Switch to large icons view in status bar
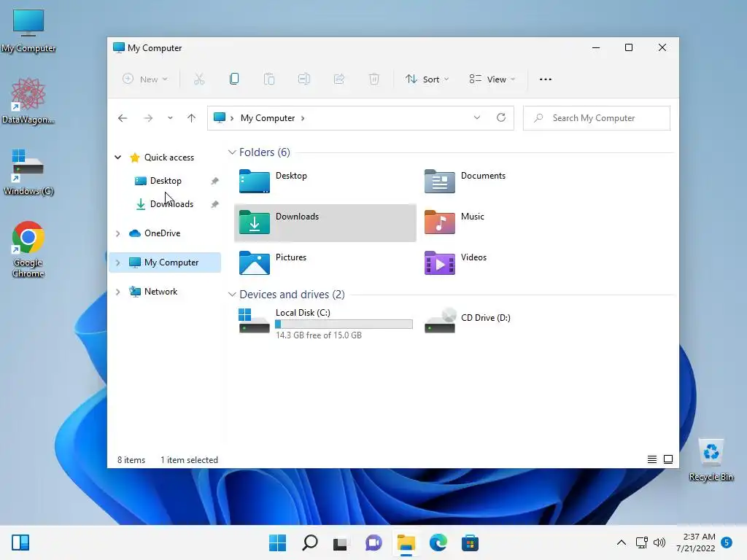 tap(668, 459)
